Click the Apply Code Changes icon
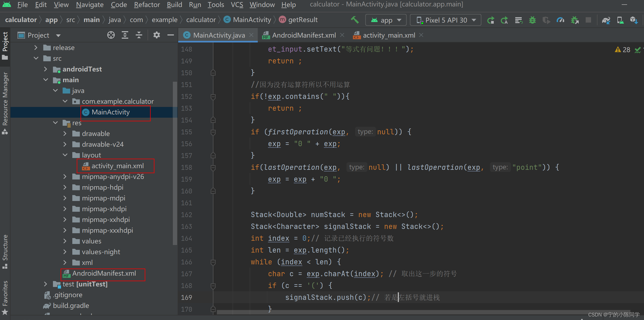This screenshot has height=320, width=644. click(x=518, y=20)
